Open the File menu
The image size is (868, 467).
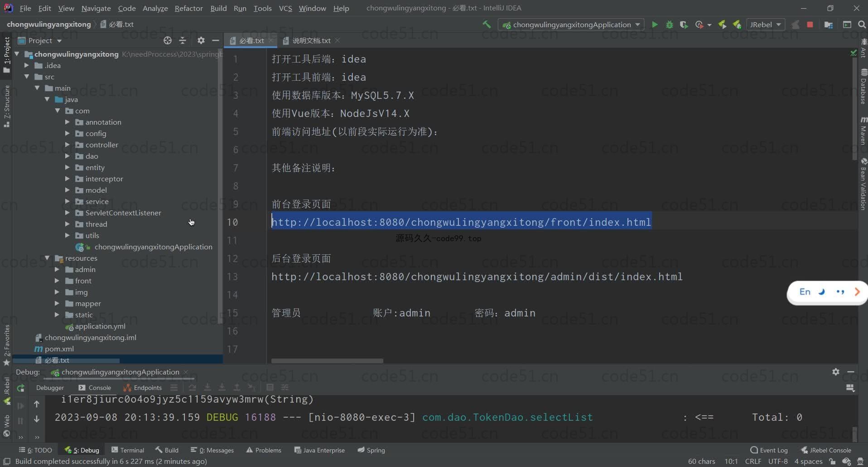tap(25, 8)
